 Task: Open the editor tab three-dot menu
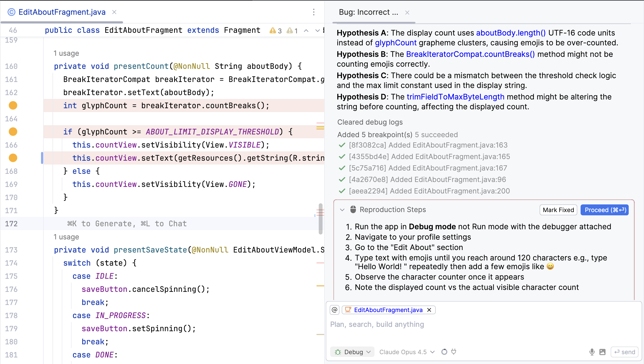point(314,12)
